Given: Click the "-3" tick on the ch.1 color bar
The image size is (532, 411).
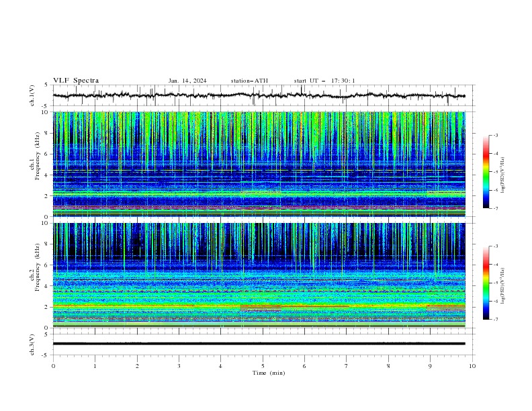Looking at the screenshot, I should 496,135.
